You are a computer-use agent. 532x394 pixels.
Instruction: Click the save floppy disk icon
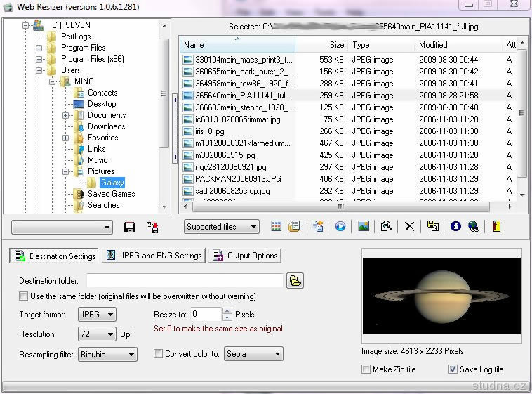129,227
